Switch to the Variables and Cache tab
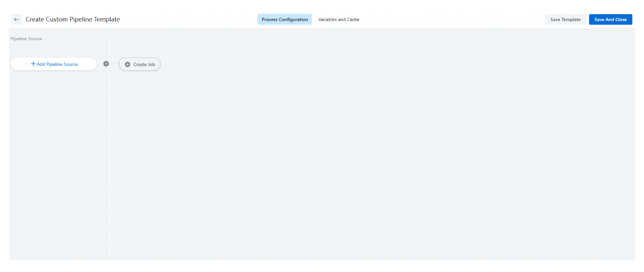The height and width of the screenshot is (272, 644). click(x=339, y=20)
